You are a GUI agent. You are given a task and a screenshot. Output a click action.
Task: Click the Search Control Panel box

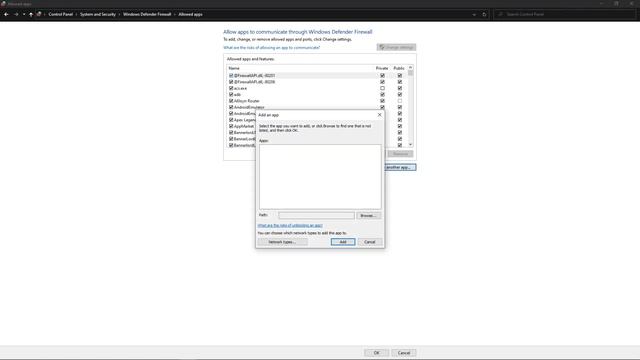pyautogui.click(x=565, y=14)
